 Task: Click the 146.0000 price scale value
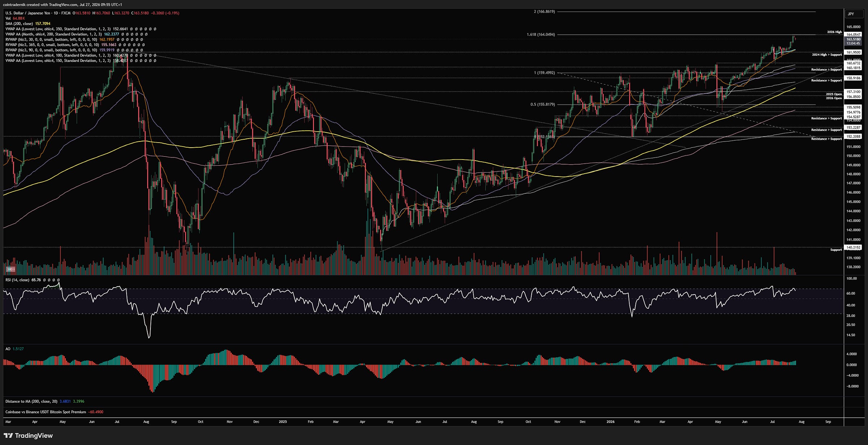(x=854, y=192)
